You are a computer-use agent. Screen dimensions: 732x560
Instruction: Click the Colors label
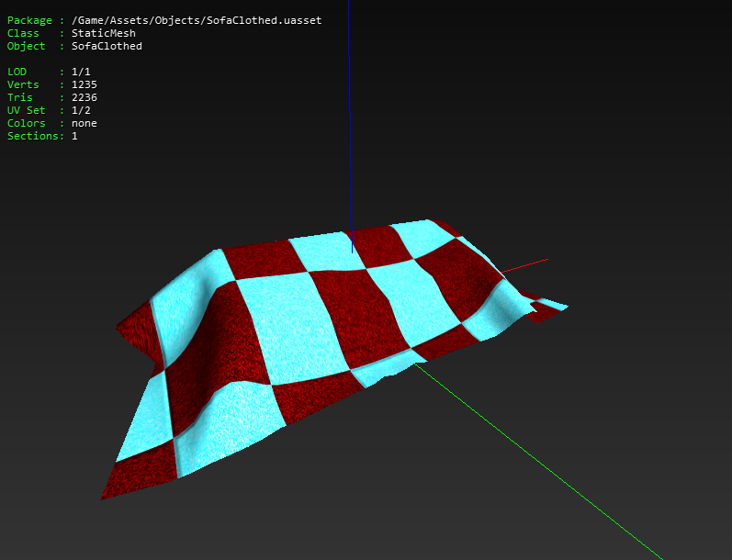click(x=26, y=123)
